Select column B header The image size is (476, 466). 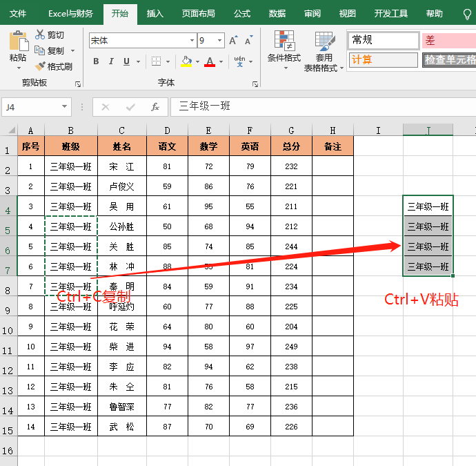tap(71, 130)
